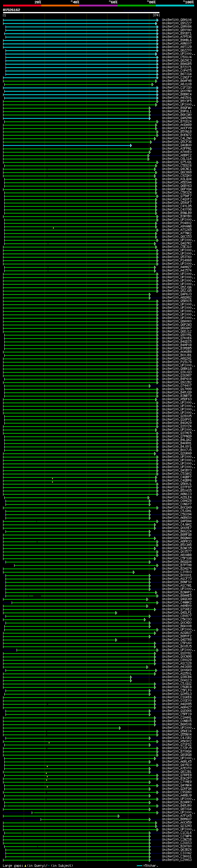Select the UniRef100_B9HBL6 label

(176, 40)
